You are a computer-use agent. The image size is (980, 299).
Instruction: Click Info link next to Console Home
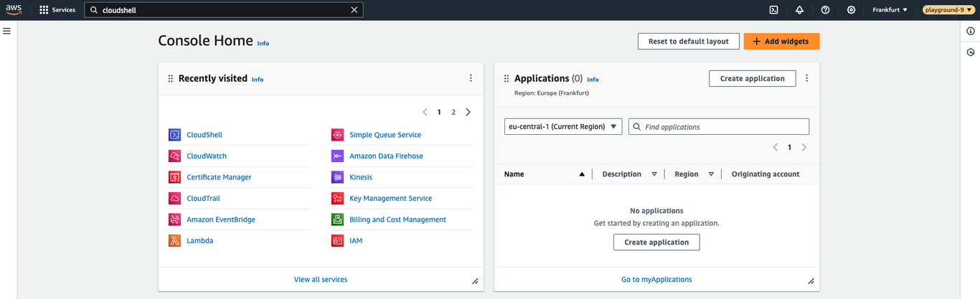click(x=263, y=43)
